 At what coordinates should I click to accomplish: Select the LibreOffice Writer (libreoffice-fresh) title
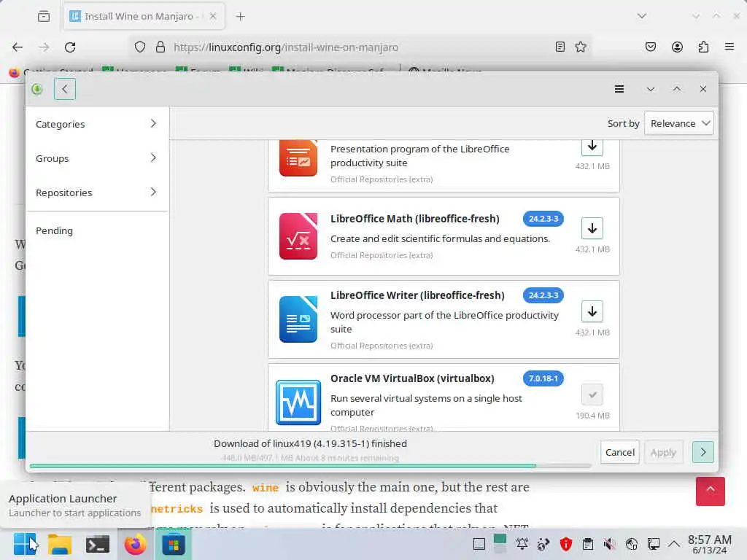[x=417, y=295]
